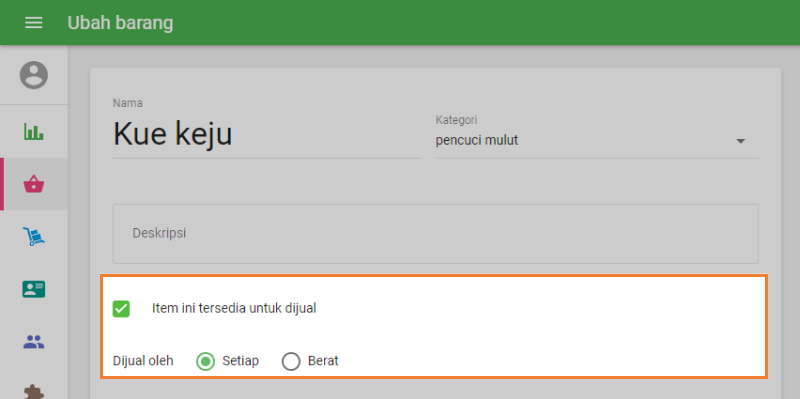Screen dimensions: 800x399
Task: Open the employees ID card icon
Action: tap(34, 289)
